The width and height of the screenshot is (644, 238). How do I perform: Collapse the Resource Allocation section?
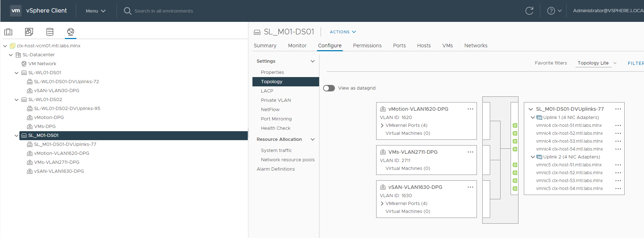pyautogui.click(x=313, y=139)
